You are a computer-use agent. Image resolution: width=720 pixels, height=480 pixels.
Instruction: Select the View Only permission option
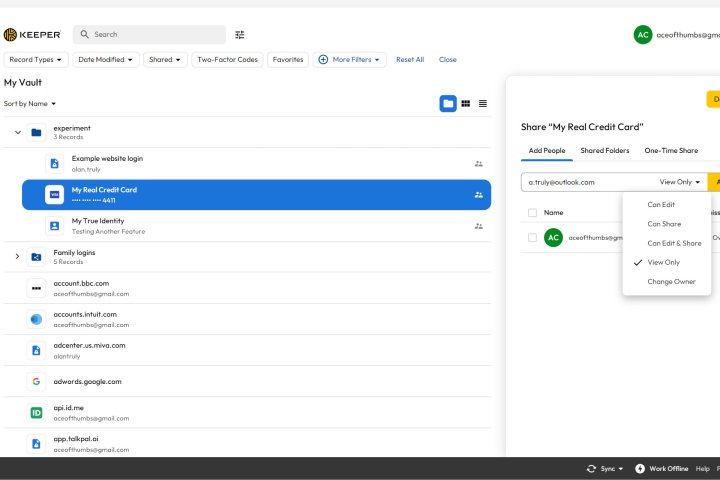(x=663, y=262)
